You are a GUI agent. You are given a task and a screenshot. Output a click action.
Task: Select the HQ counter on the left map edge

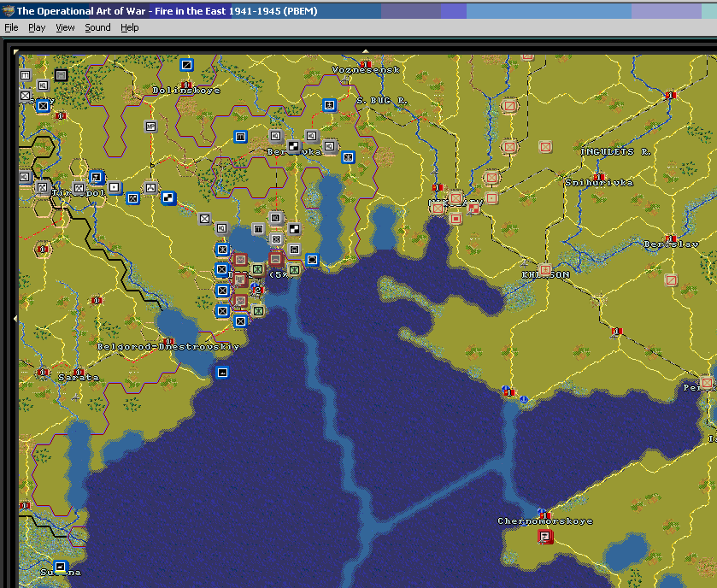point(25,177)
